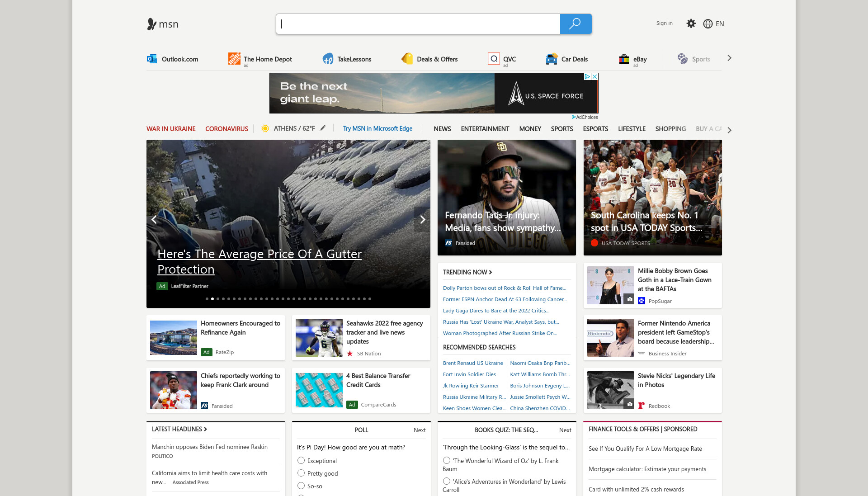Image resolution: width=868 pixels, height=496 pixels.
Task: Expand TRENDING NOW section
Action: tap(467, 272)
